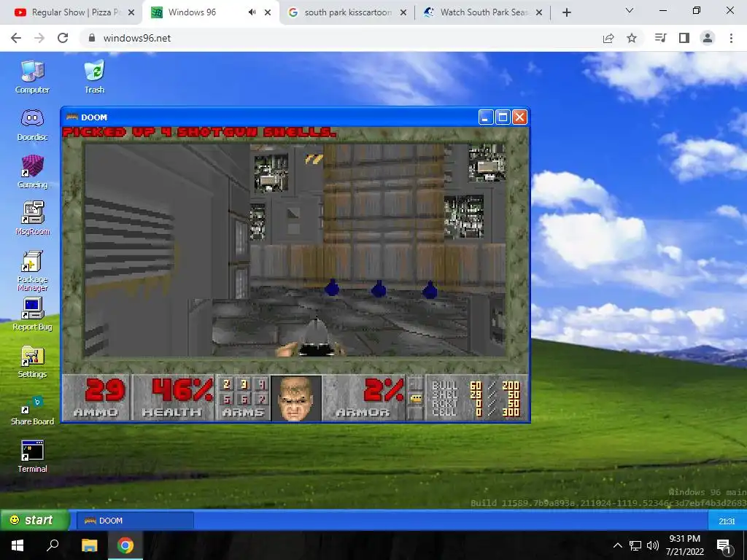Image resolution: width=747 pixels, height=560 pixels.
Task: Launch the Doordisc desktop icon
Action: pyautogui.click(x=32, y=125)
